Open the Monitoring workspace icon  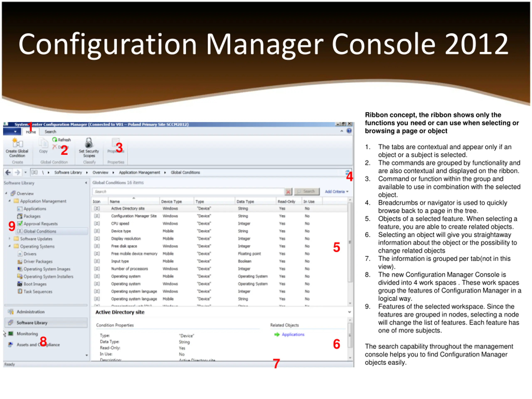11,334
